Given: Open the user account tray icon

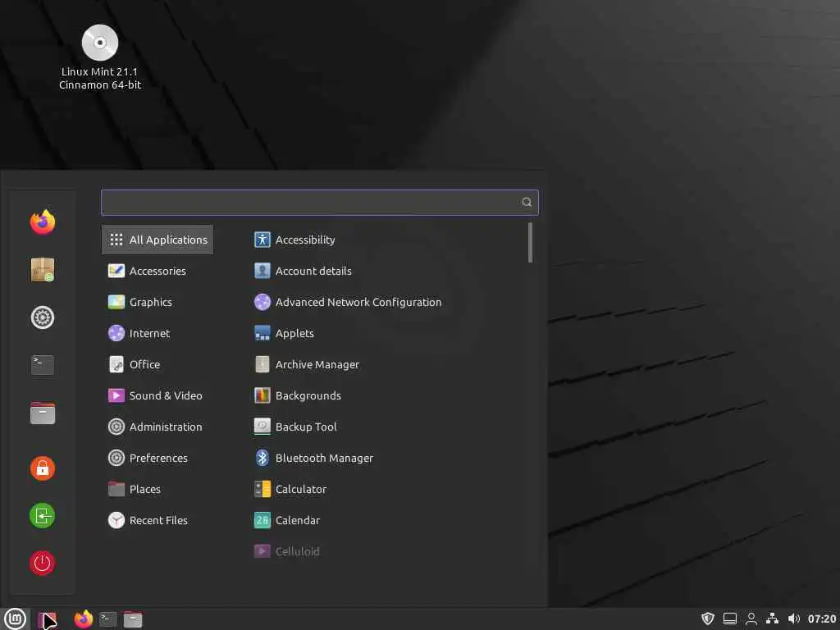Looking at the screenshot, I should pos(751,619).
